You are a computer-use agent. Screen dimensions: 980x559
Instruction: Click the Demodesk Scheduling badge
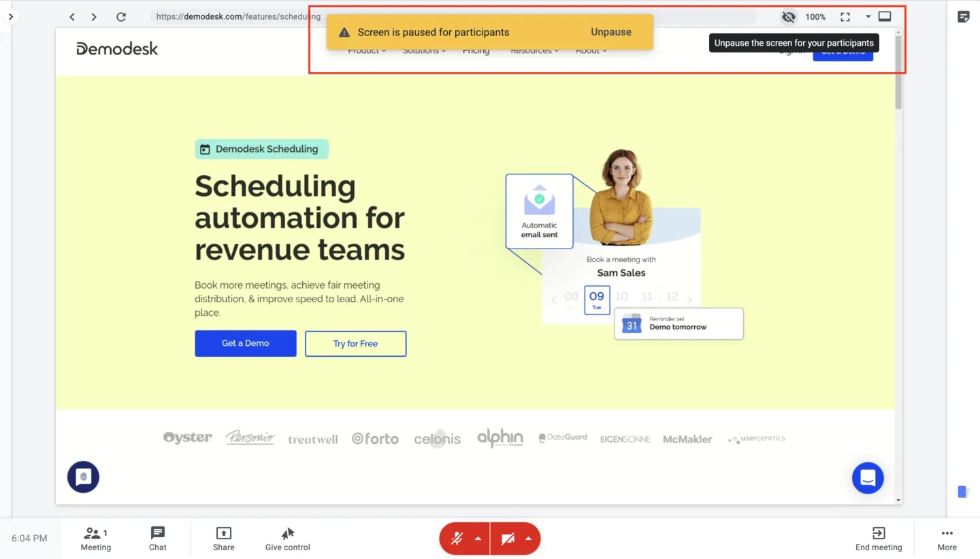coord(261,149)
